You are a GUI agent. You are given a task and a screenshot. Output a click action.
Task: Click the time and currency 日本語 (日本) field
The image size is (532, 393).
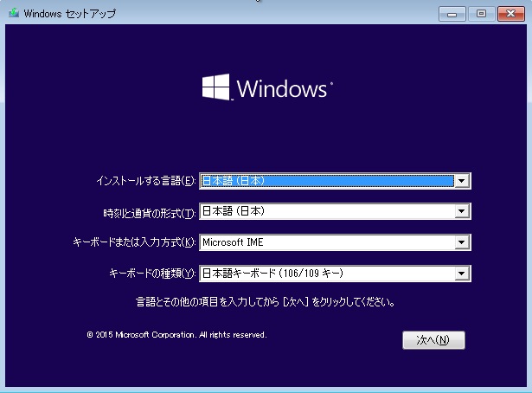pos(326,212)
